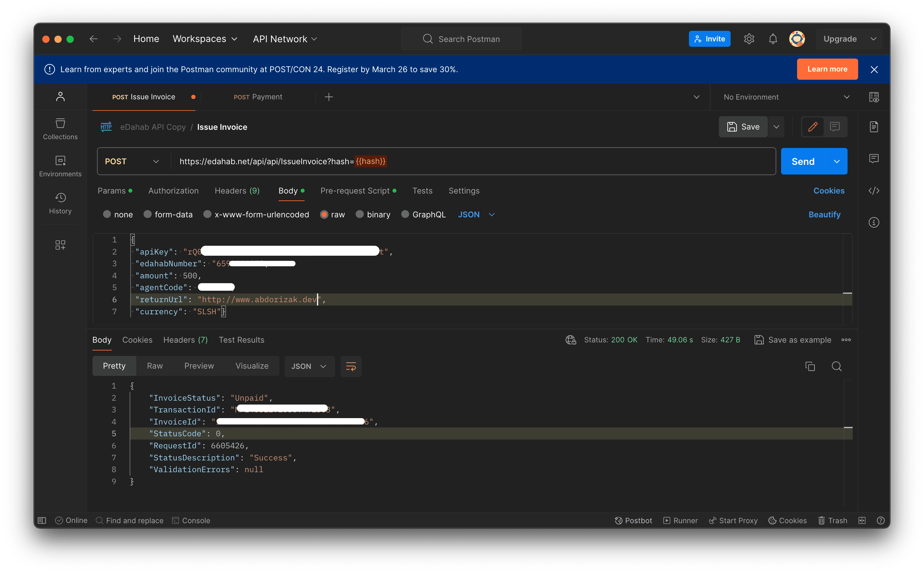Open the environment quick look icon

tap(874, 97)
